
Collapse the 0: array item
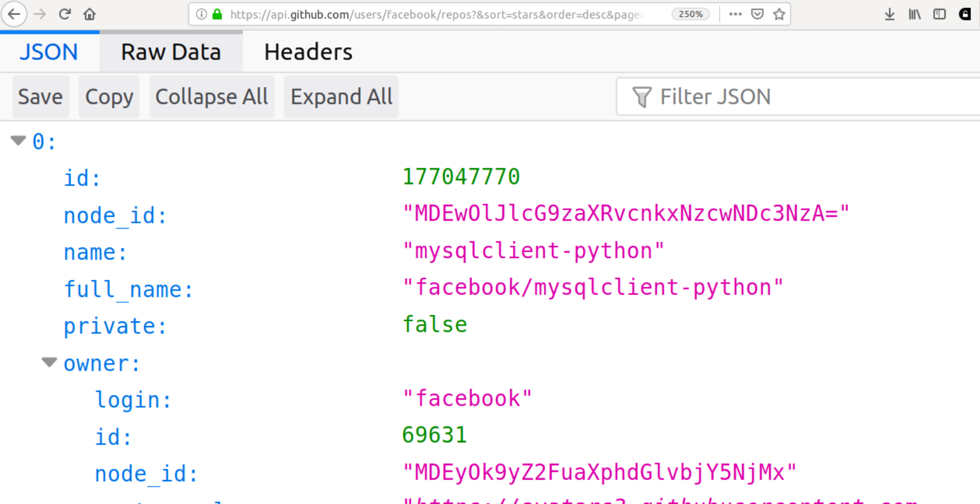[19, 141]
